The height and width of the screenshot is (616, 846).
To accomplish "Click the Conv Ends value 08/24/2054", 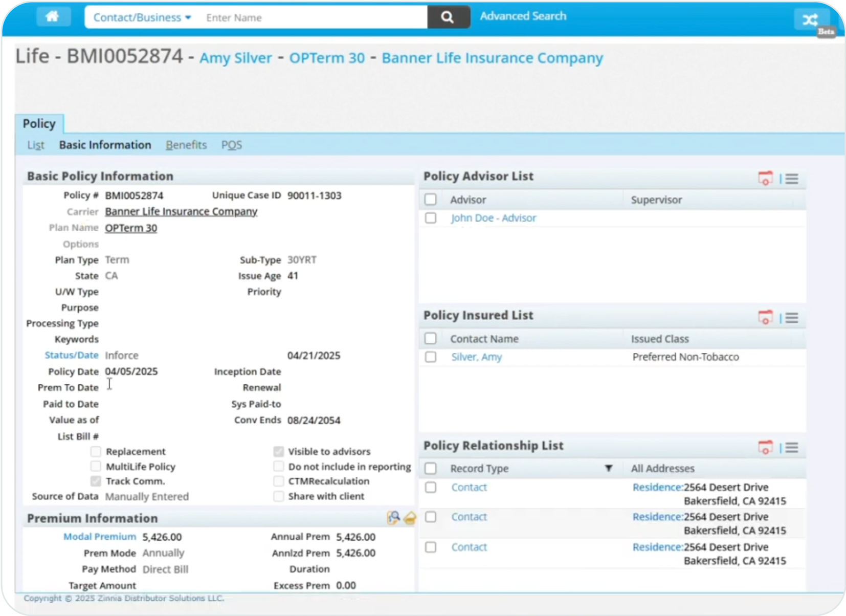I will click(x=314, y=420).
